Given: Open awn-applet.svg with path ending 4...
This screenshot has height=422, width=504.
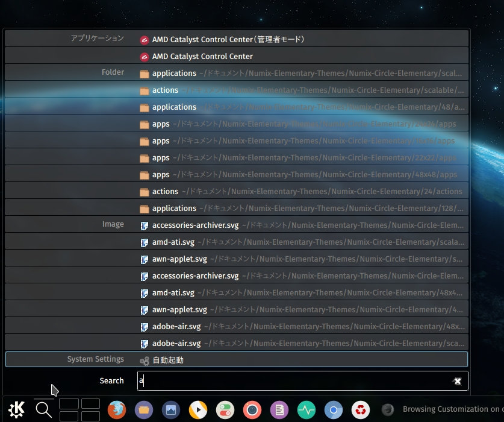Looking at the screenshot, I should tap(237, 309).
